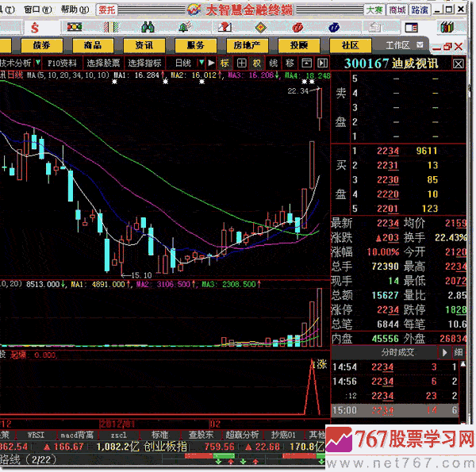Screen dimensions: 476x472
Task: Click scroll-up arrow of trade list scrollbar
Action: pyautogui.click(x=463, y=364)
